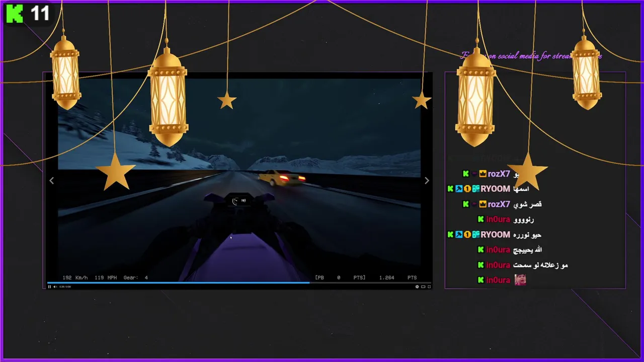
Task: Go to the next slide with right arrow
Action: (427, 180)
